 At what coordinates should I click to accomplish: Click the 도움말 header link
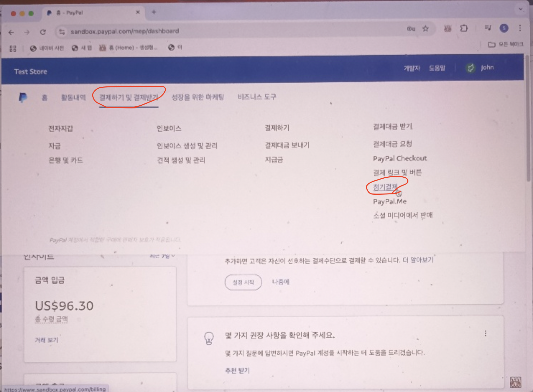click(x=437, y=68)
